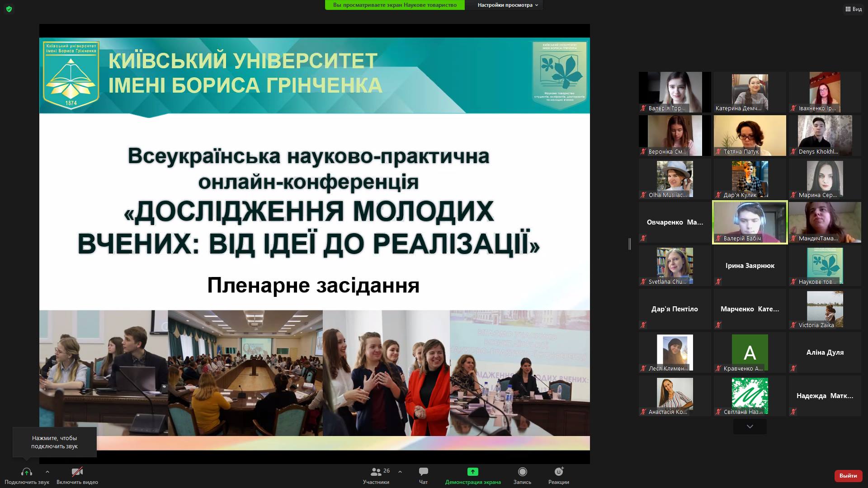Viewport: 868px width, 488px height.
Task: Click the green screen-viewing notification banner
Action: (x=395, y=5)
